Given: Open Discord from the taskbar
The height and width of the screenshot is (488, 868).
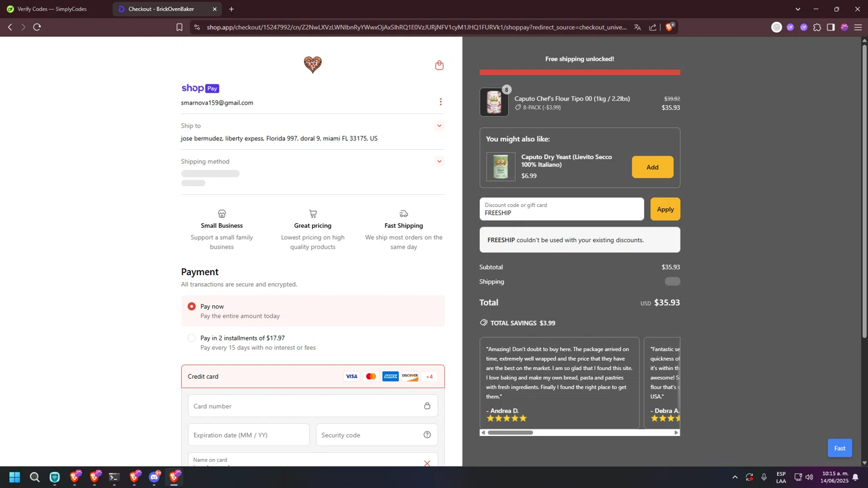Looking at the screenshot, I should [x=155, y=477].
